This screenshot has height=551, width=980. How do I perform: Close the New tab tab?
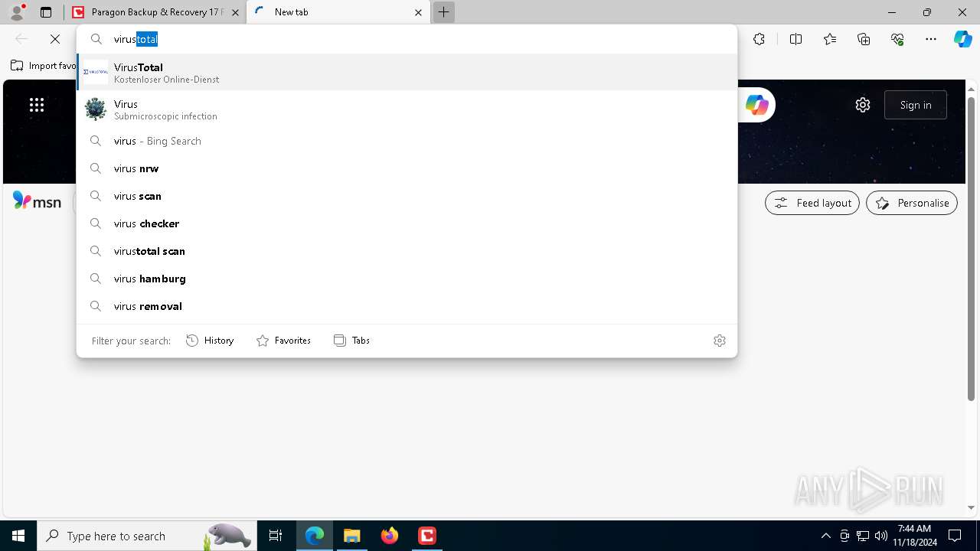(x=418, y=12)
